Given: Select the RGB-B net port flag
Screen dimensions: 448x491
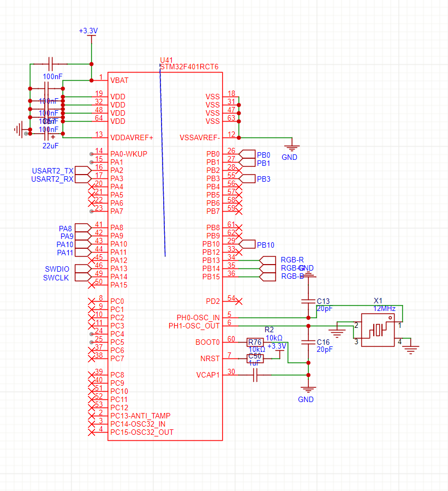Looking at the screenshot, I should point(267,277).
